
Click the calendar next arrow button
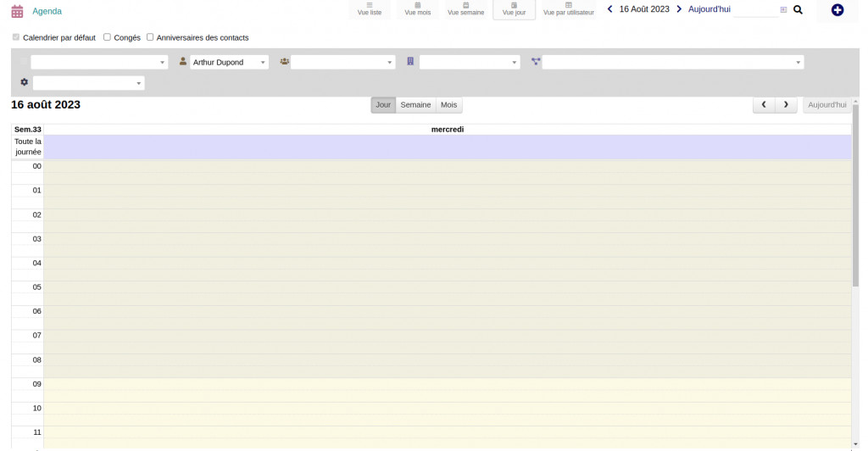(786, 104)
